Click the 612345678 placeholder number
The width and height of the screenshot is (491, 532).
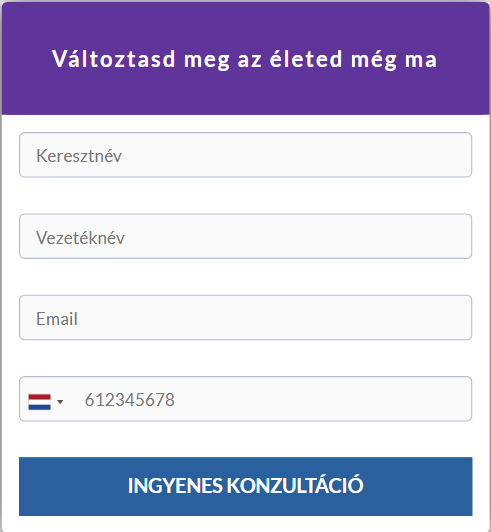[130, 400]
